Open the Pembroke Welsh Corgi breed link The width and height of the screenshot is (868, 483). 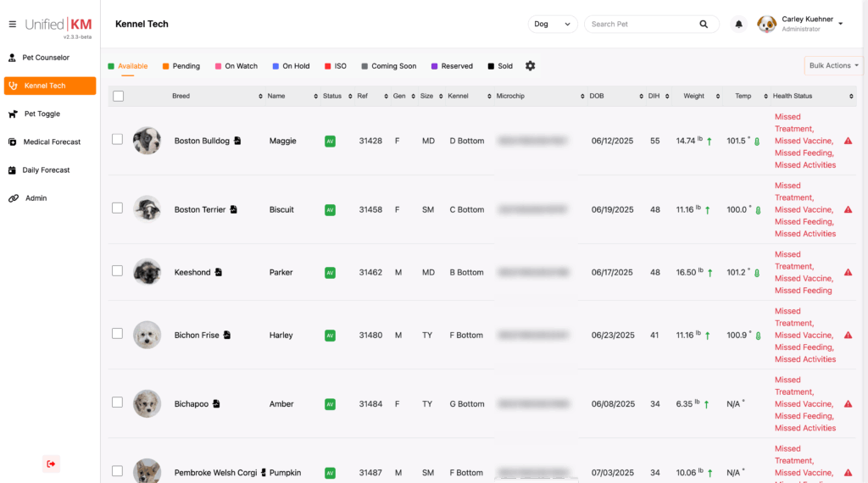[215, 473]
